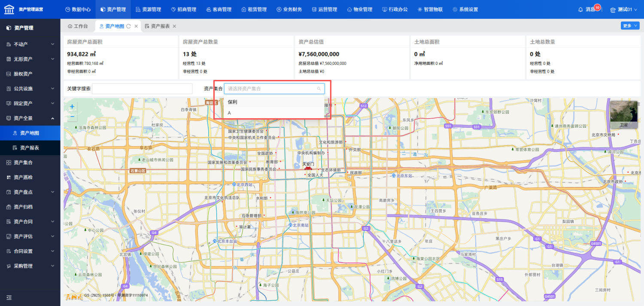Expand 资产盘点 menu chevron
The image size is (644, 306).
(x=52, y=192)
